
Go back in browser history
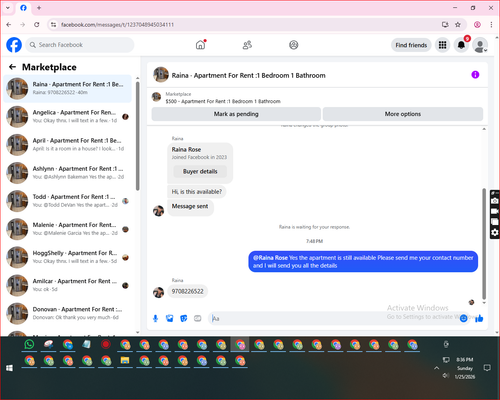(x=9, y=25)
